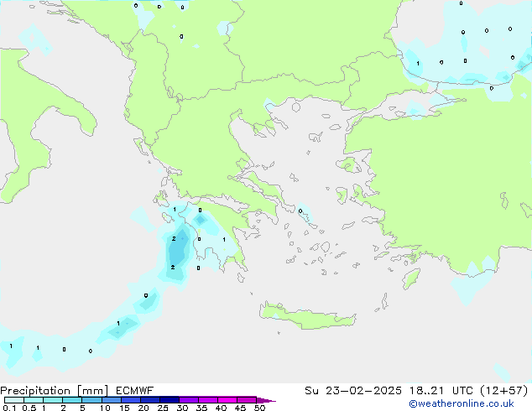Click the 0.5–1 mm legend swatch
532x411 pixels.
pos(34,400)
